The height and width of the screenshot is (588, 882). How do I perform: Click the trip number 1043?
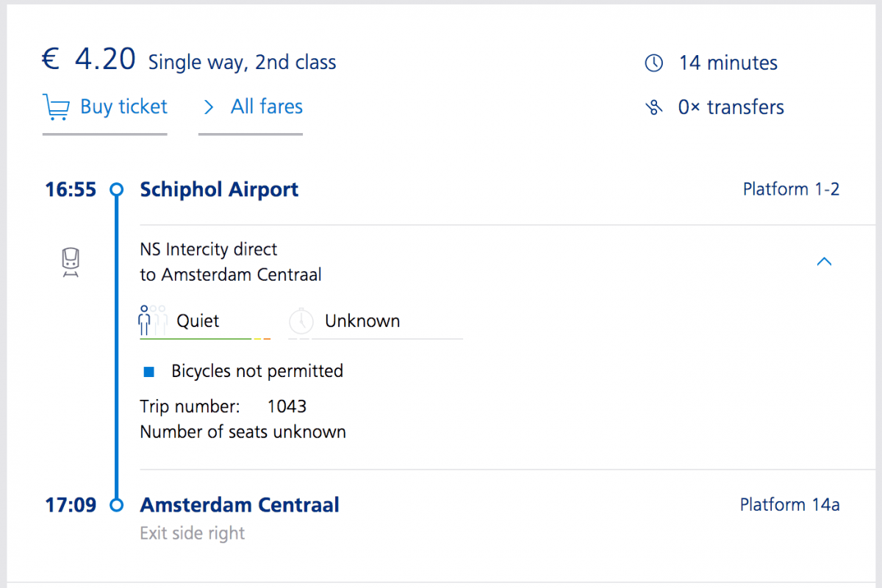(287, 406)
